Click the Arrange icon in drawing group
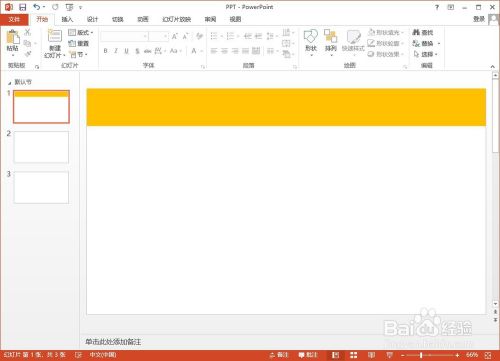 (x=331, y=36)
